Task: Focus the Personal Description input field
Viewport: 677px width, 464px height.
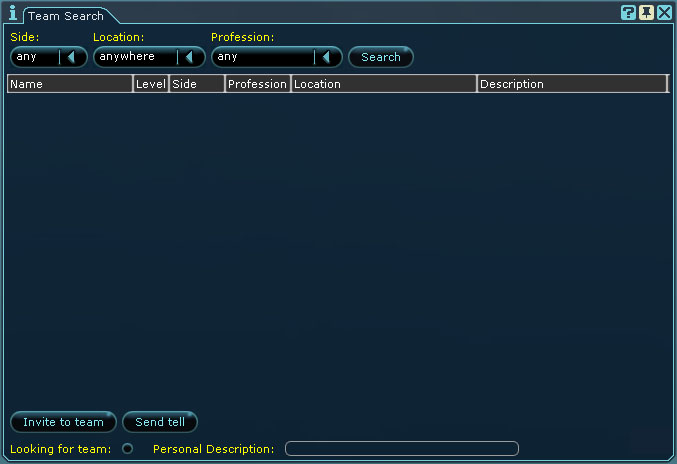Action: 402,448
